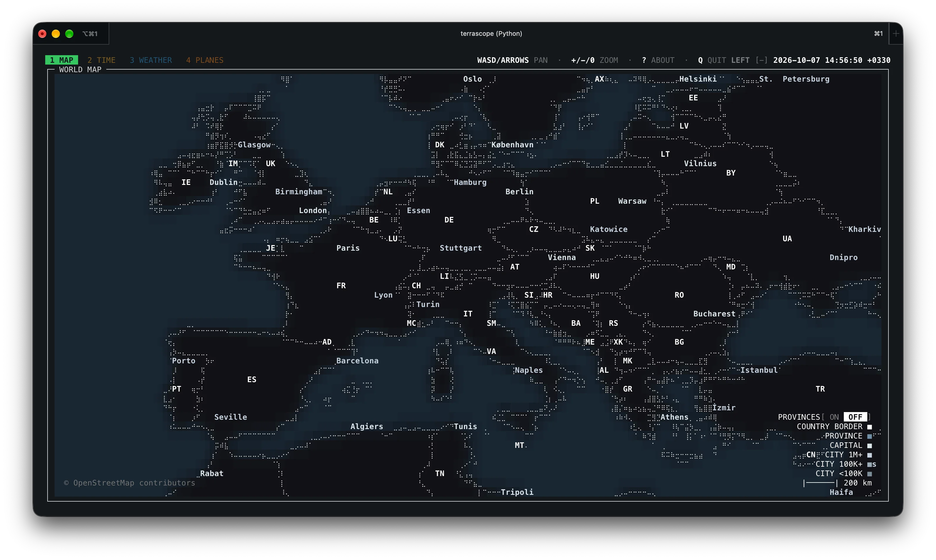Click the London city label

coord(313,210)
